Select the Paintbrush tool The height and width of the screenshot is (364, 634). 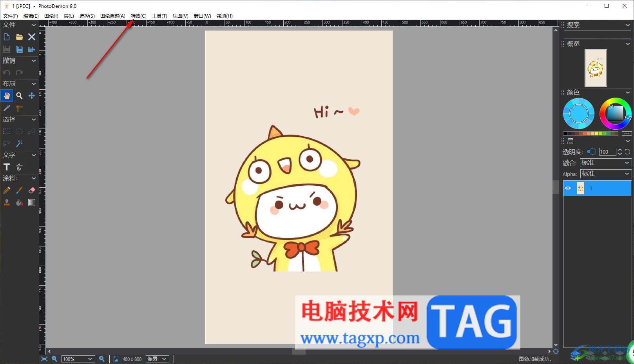point(19,190)
